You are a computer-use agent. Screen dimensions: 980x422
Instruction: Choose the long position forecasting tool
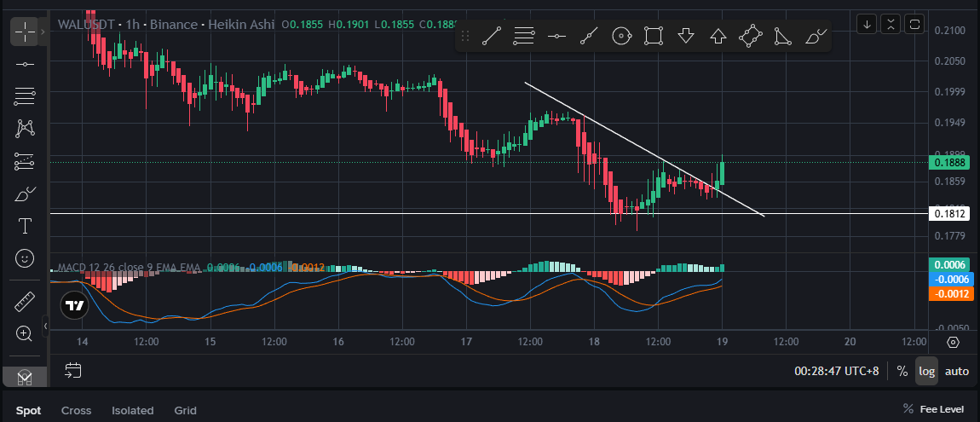25,161
